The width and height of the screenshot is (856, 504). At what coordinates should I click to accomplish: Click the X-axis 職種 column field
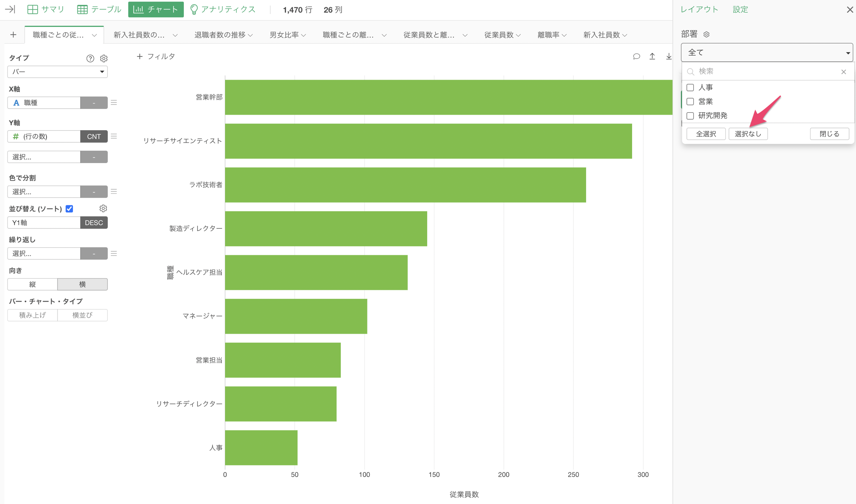pyautogui.click(x=44, y=103)
